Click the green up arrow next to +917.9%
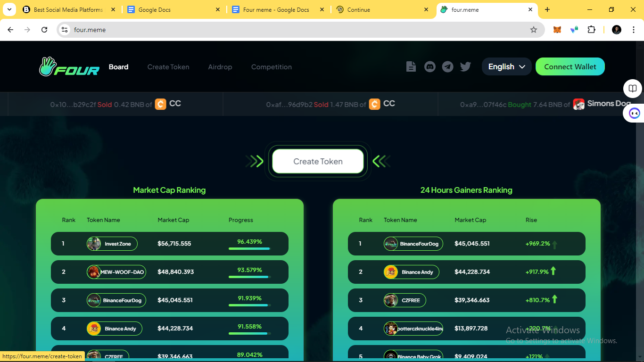 553,271
